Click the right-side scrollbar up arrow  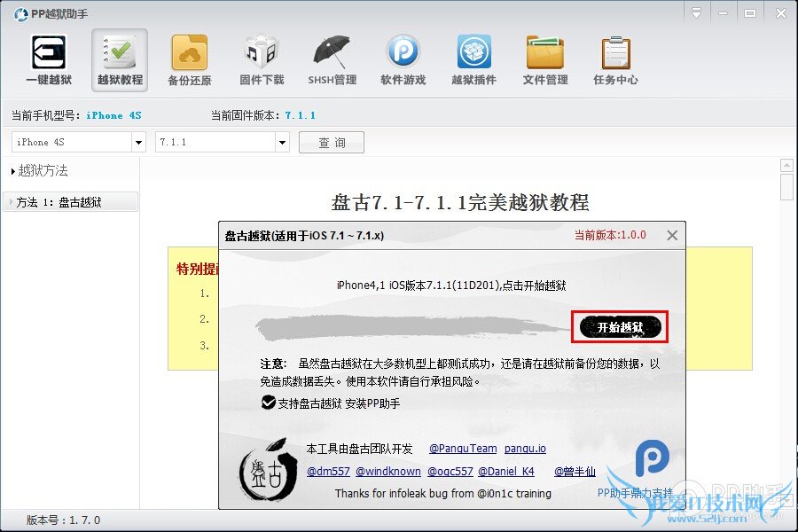click(786, 164)
